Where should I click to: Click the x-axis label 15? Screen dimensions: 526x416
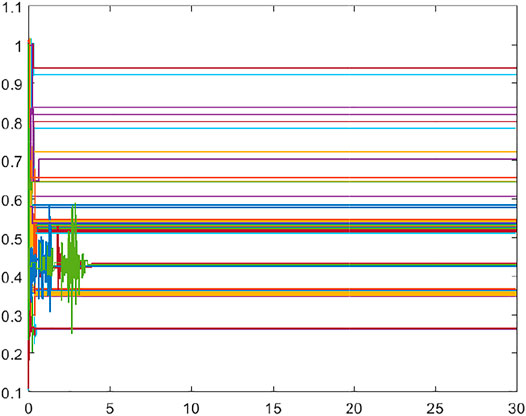(273, 409)
